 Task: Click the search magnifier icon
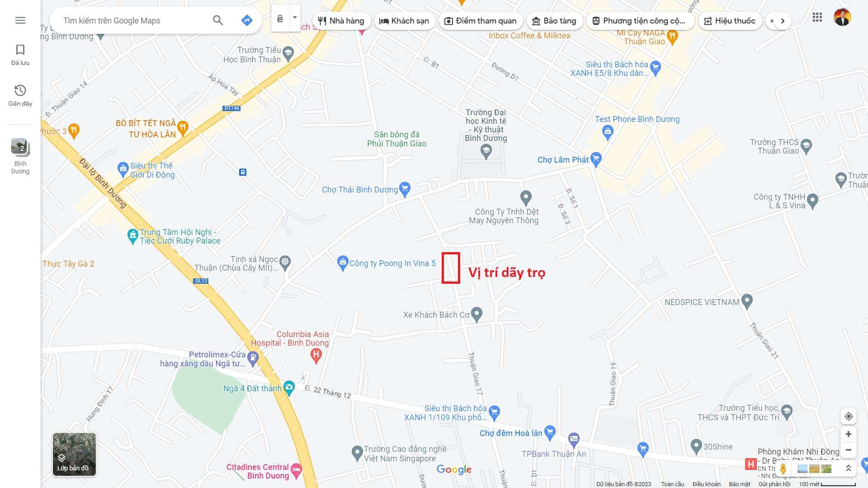(x=218, y=20)
